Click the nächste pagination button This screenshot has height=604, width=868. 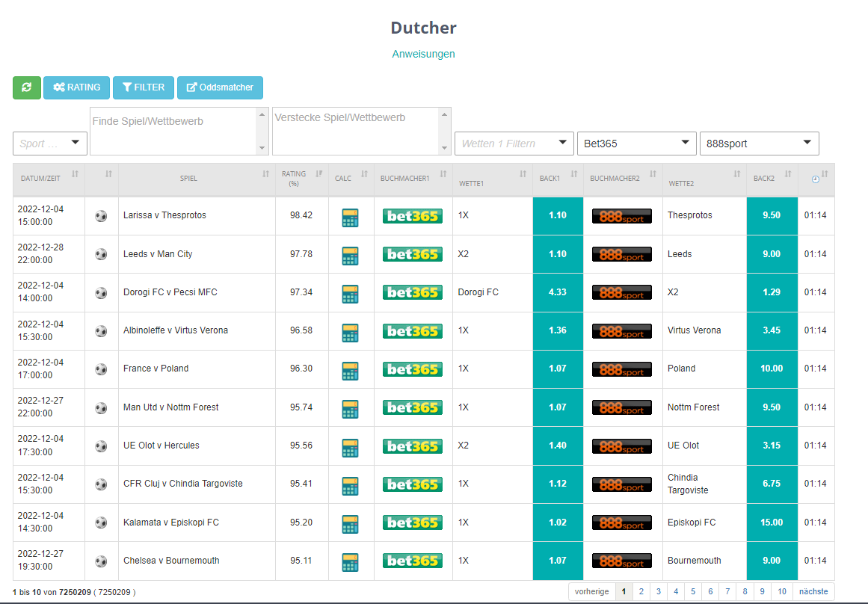(813, 591)
